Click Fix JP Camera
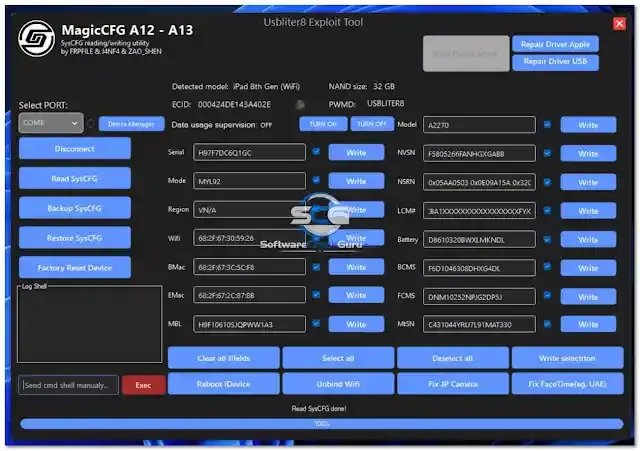Viewport: 640px width, 451px height. (453, 384)
